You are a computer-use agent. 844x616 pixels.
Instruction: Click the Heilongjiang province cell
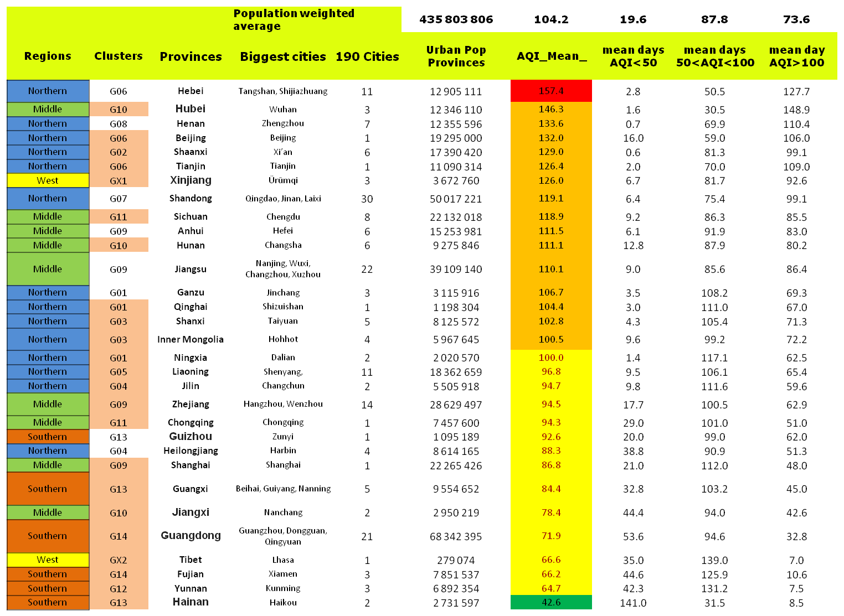pyautogui.click(x=191, y=451)
